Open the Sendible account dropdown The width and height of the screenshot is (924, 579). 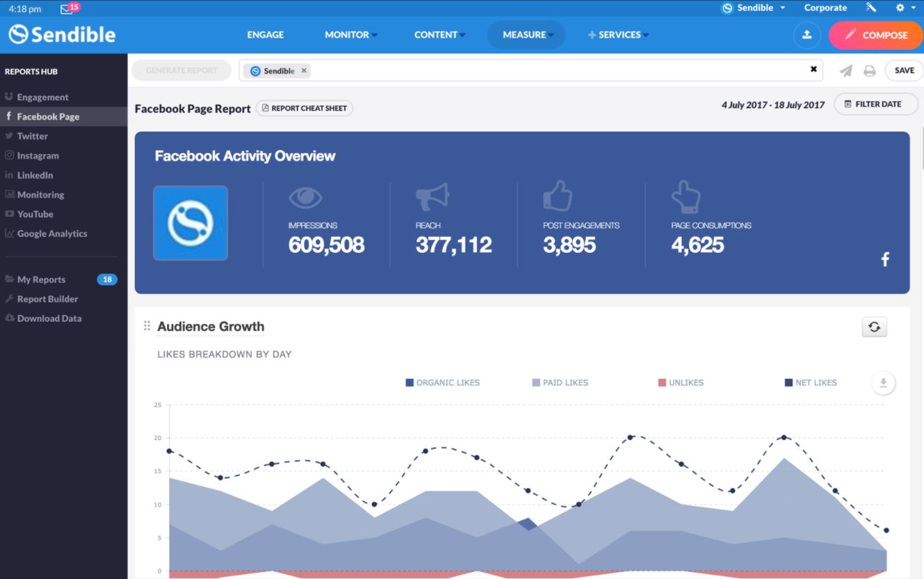[754, 8]
